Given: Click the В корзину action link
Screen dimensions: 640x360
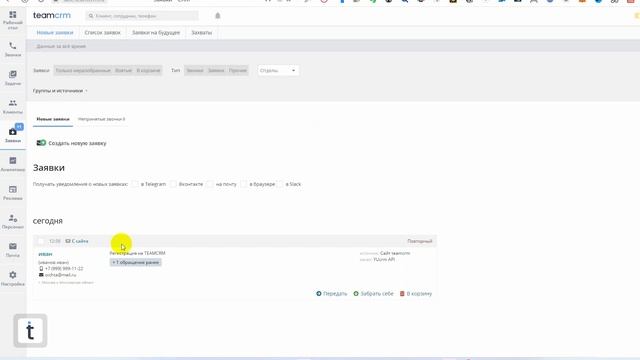Looking at the screenshot, I should pyautogui.click(x=419, y=293).
